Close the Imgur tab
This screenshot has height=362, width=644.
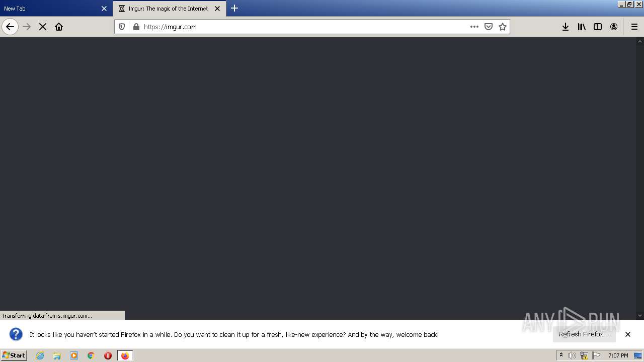(x=217, y=9)
